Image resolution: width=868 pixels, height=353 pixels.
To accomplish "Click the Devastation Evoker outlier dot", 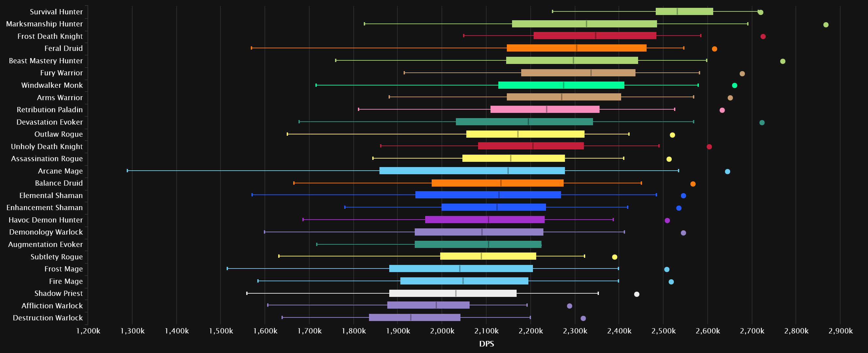I will tap(762, 122).
